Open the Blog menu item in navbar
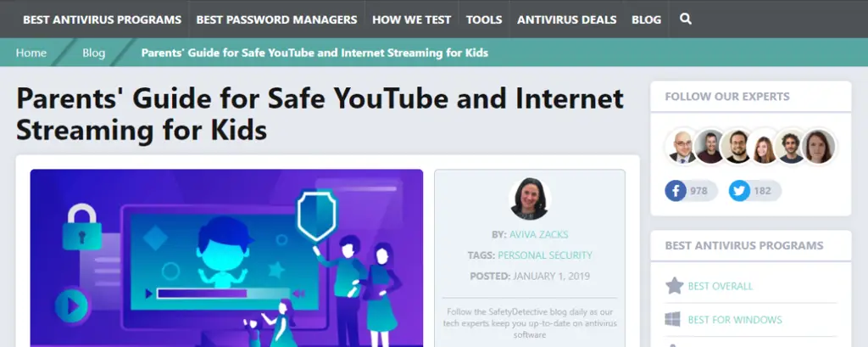 (x=646, y=20)
